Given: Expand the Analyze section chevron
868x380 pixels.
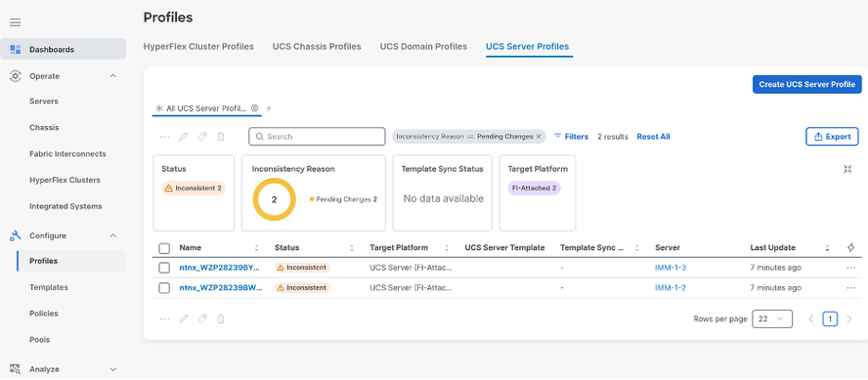Looking at the screenshot, I should (113, 369).
